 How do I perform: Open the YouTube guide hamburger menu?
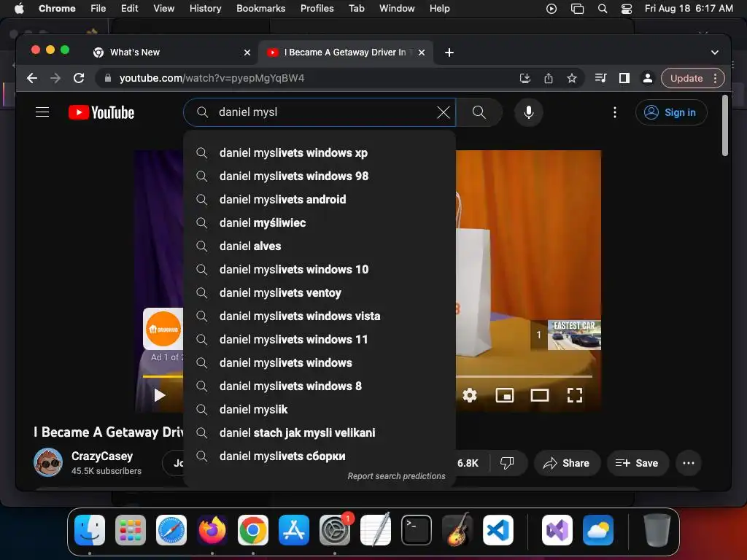click(42, 112)
